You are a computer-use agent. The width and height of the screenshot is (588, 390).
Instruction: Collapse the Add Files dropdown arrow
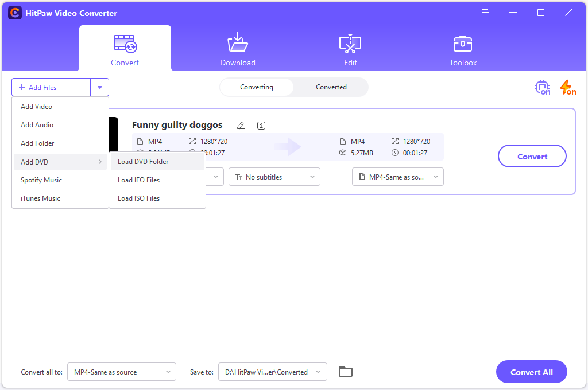click(100, 87)
